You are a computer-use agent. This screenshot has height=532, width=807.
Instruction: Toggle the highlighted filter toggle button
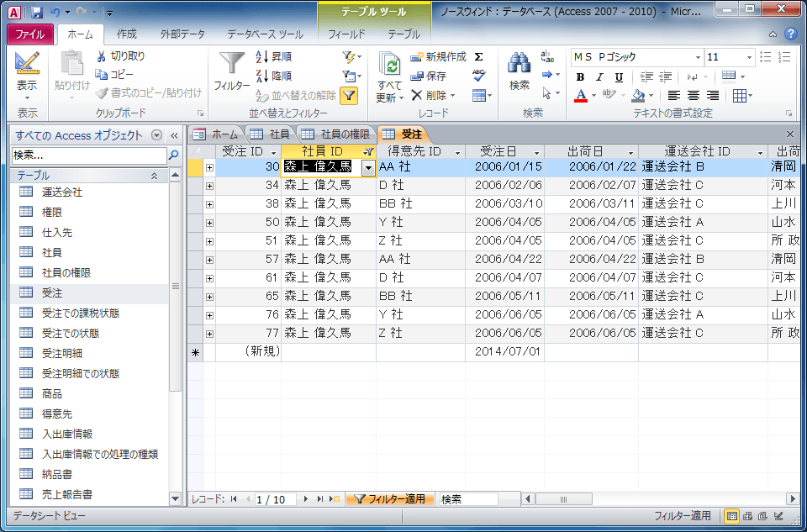coord(349,95)
